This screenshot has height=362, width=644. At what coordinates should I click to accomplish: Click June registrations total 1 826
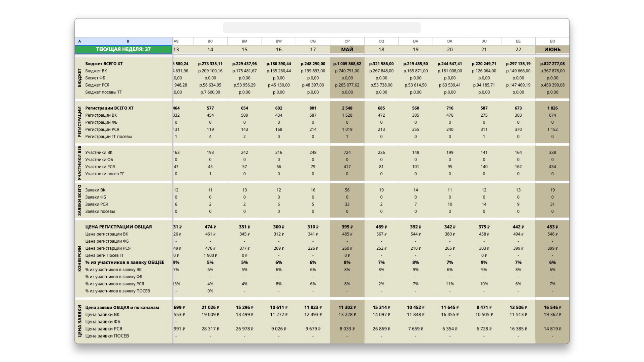(552, 108)
